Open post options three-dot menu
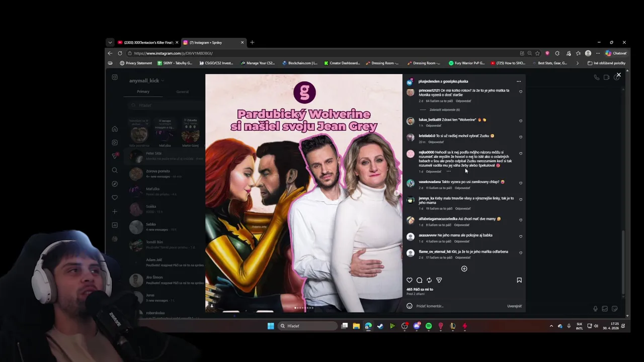 click(x=519, y=81)
